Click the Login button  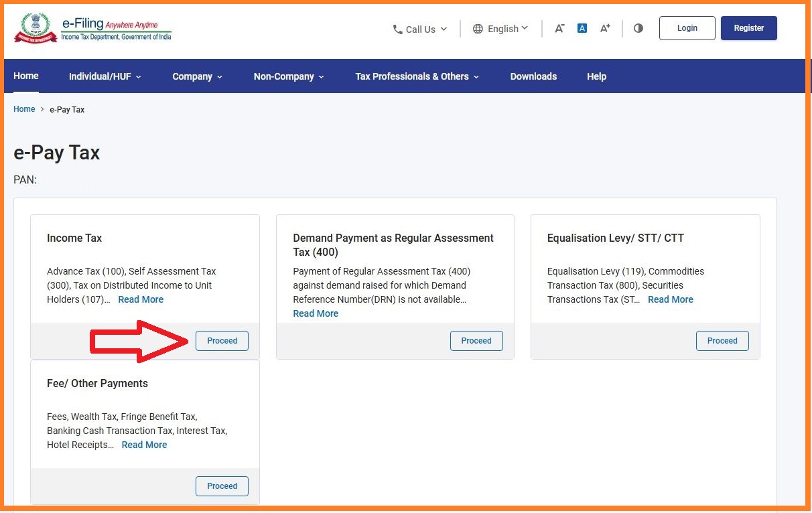click(687, 28)
